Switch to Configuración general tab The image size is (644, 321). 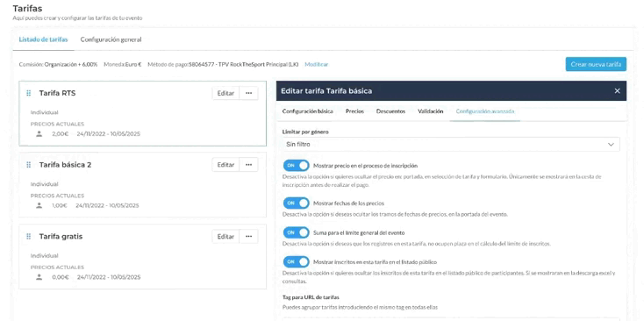pyautogui.click(x=111, y=39)
